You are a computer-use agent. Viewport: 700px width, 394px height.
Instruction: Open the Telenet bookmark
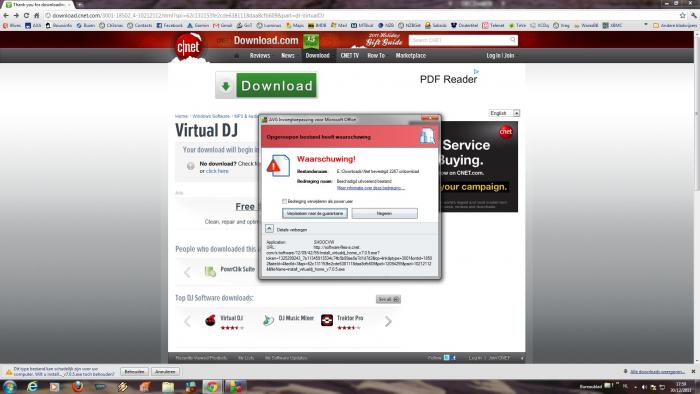pyautogui.click(x=493, y=25)
